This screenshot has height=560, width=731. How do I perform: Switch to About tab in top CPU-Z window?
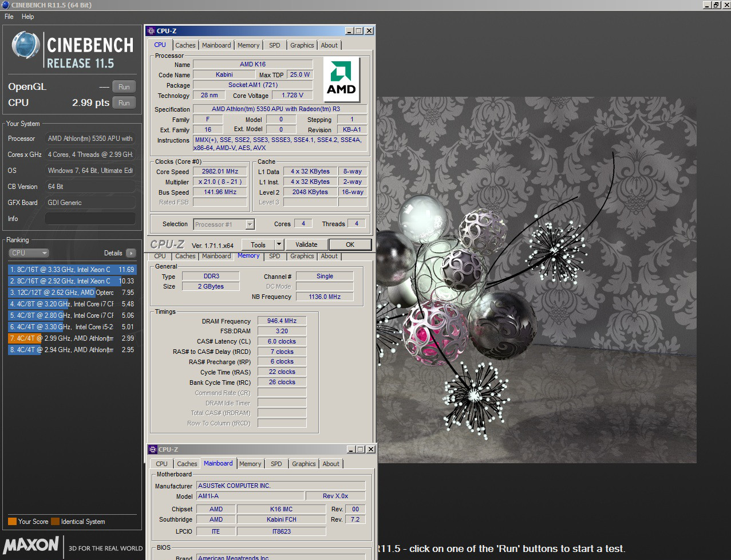(329, 45)
